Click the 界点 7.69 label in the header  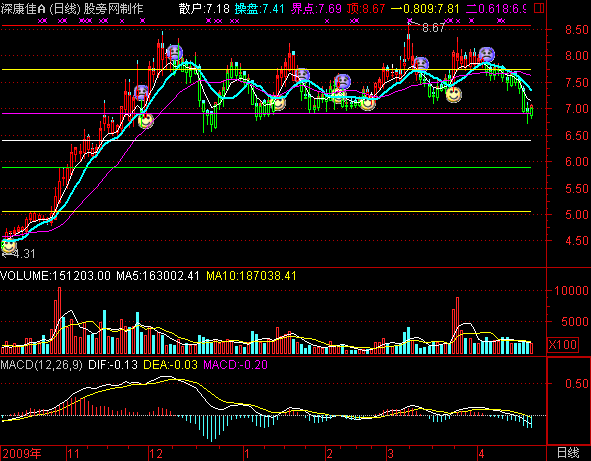pos(316,8)
